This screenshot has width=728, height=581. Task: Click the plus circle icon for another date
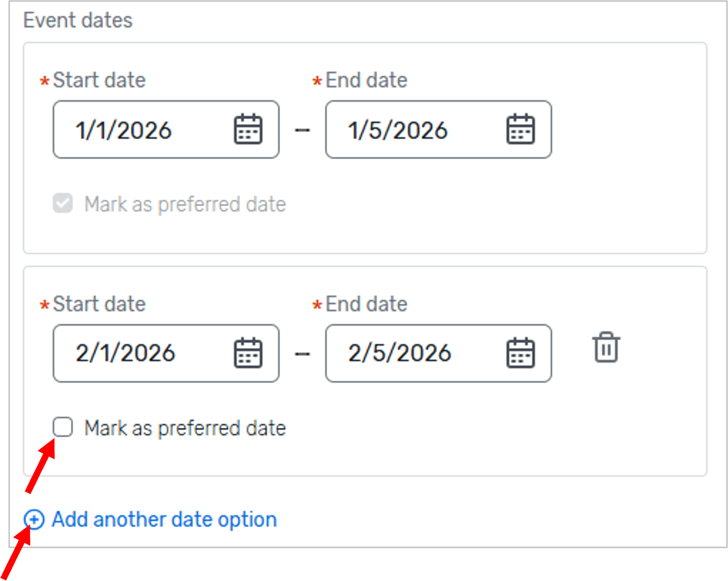click(x=34, y=519)
